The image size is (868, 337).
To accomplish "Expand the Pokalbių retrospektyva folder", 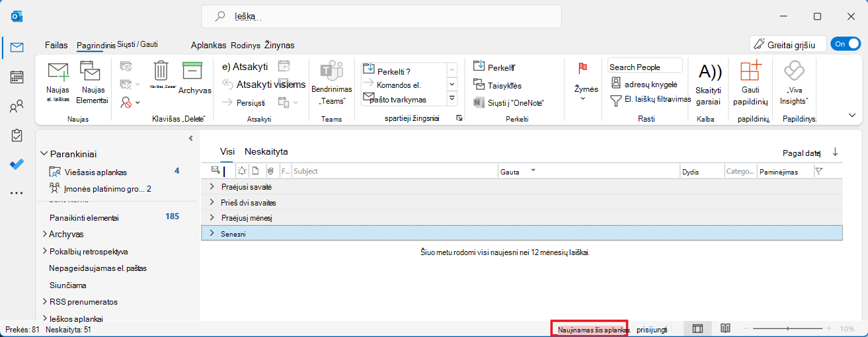I will click(44, 251).
